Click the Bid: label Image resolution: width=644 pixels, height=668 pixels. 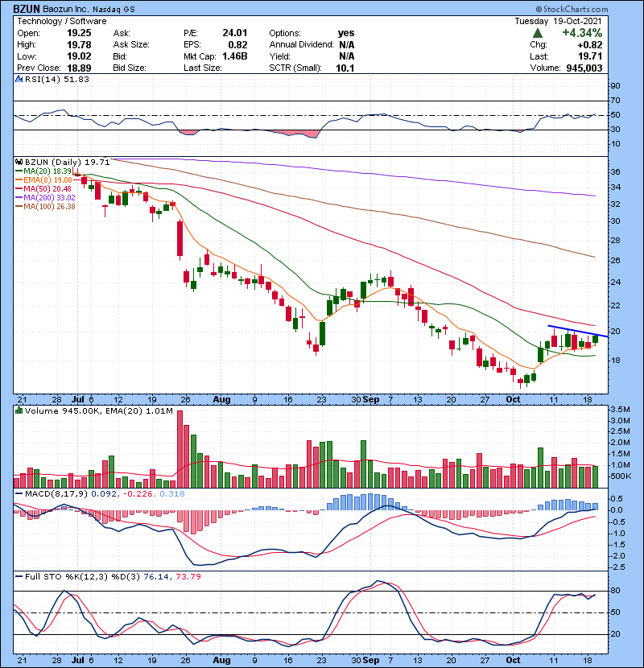click(x=120, y=56)
